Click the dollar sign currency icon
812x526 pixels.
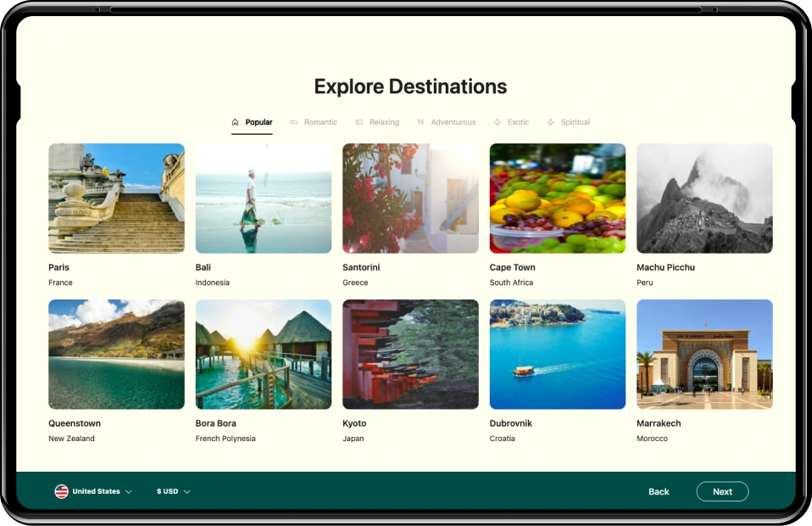[x=159, y=490]
